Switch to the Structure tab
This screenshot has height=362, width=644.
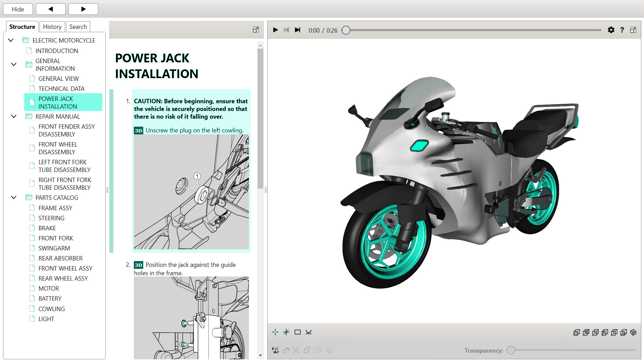click(x=22, y=26)
